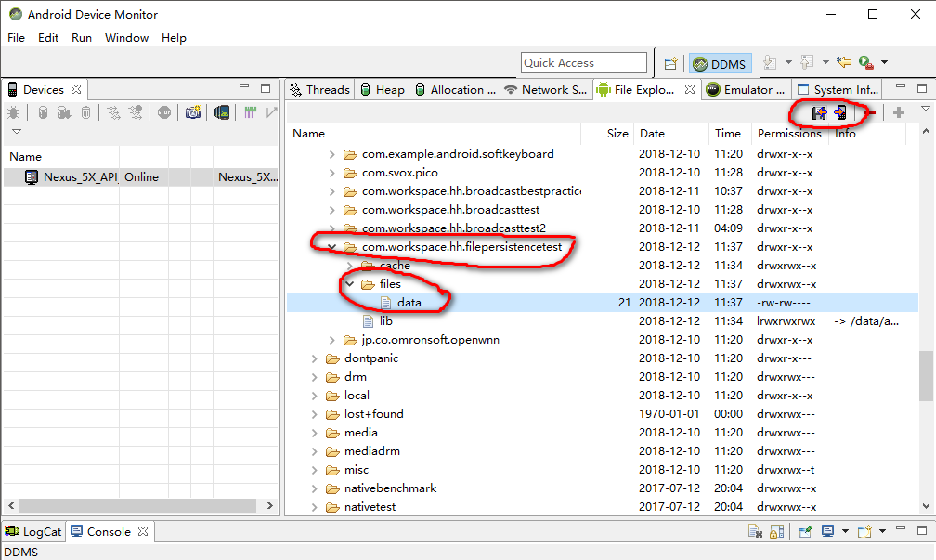The image size is (936, 560).
Task: Click the Display Selected Console monitor icon
Action: [828, 531]
